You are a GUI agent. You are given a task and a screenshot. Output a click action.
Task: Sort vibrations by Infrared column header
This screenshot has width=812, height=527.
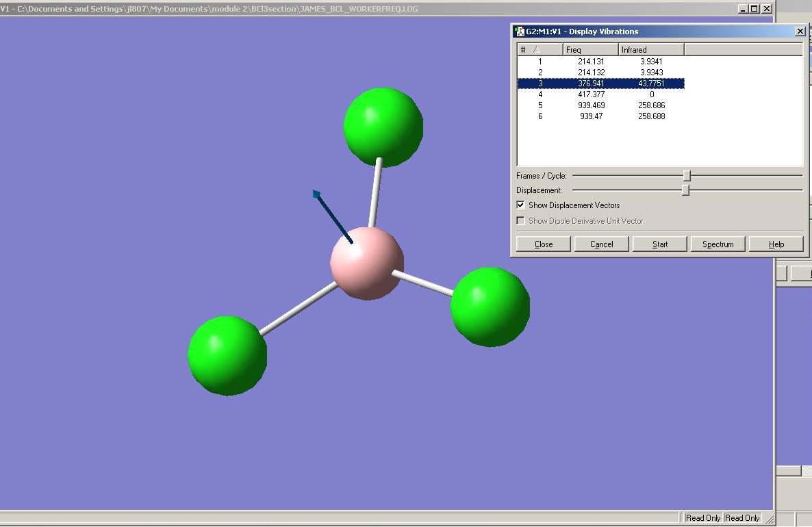(651, 50)
